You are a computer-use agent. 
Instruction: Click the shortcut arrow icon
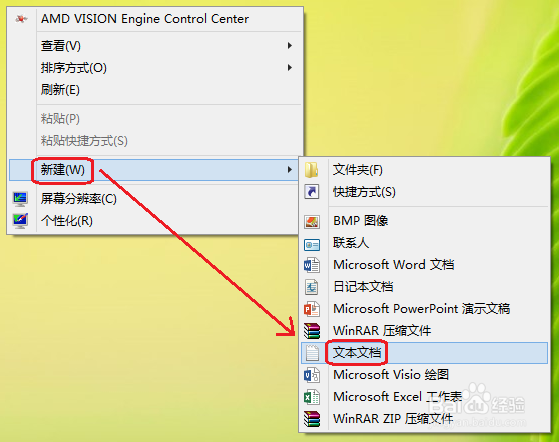[312, 192]
